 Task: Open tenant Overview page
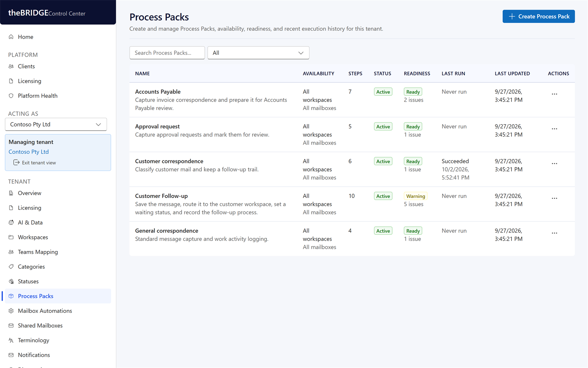58,193
